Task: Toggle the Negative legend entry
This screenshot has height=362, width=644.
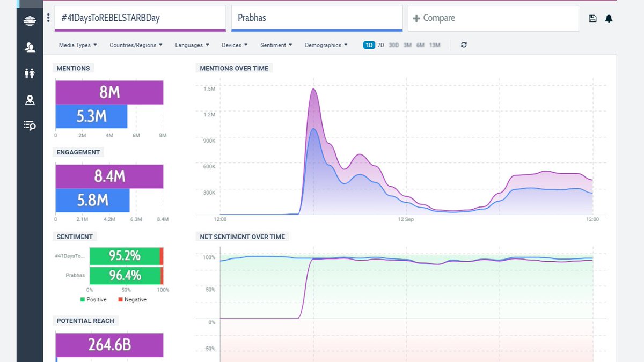Action: [132, 300]
